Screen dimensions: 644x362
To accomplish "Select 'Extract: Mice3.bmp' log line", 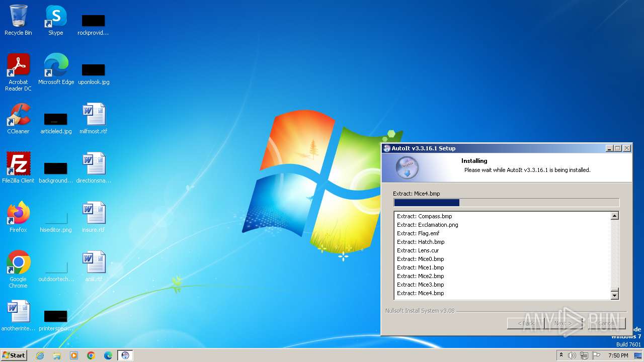I will tap(421, 285).
